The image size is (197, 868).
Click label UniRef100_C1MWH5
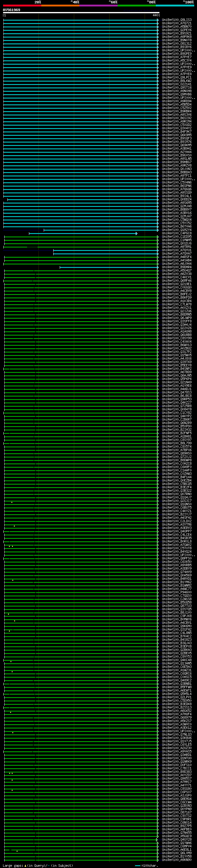coord(177,240)
